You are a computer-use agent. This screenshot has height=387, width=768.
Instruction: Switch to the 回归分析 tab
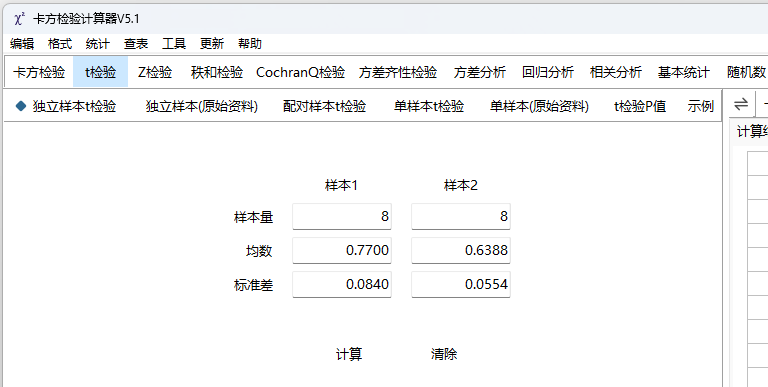[x=548, y=72]
